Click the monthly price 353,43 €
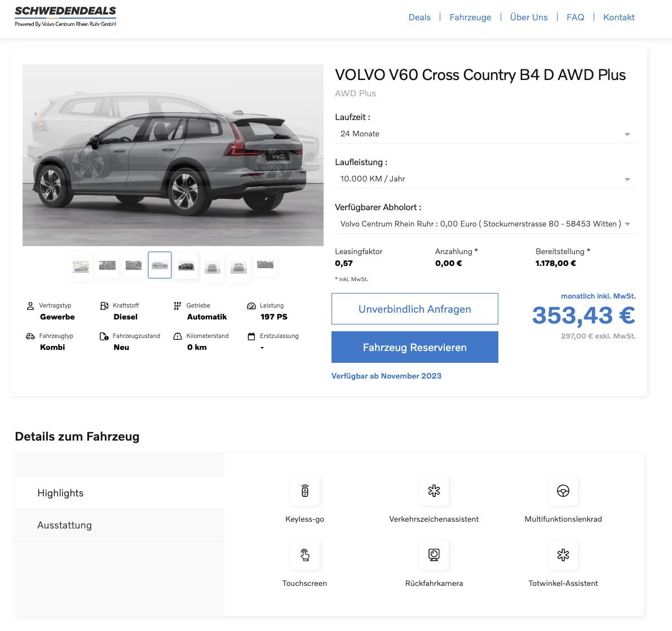This screenshot has width=672, height=631. (x=583, y=315)
